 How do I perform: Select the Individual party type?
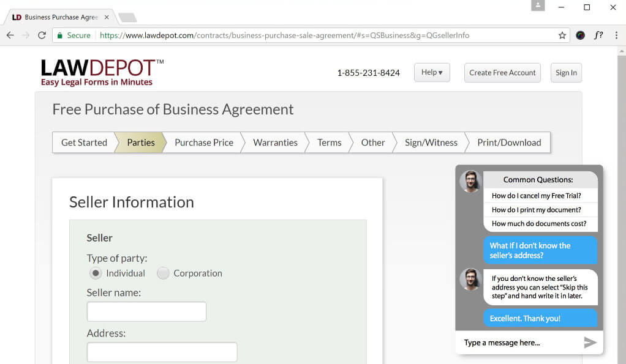95,273
